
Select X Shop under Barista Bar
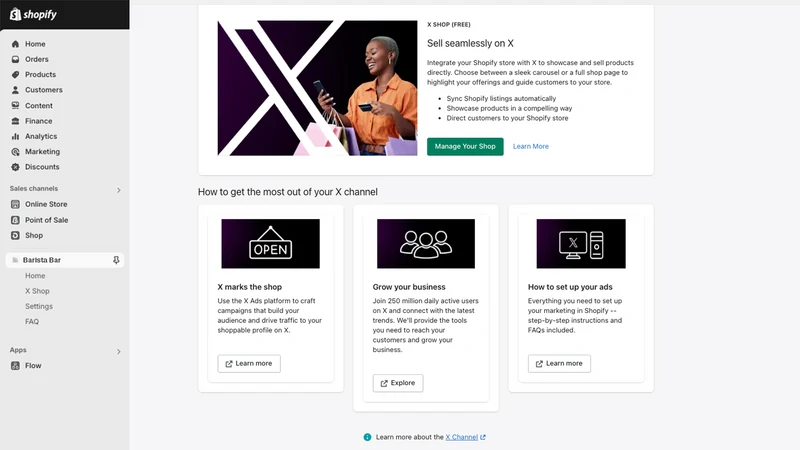[x=37, y=291]
